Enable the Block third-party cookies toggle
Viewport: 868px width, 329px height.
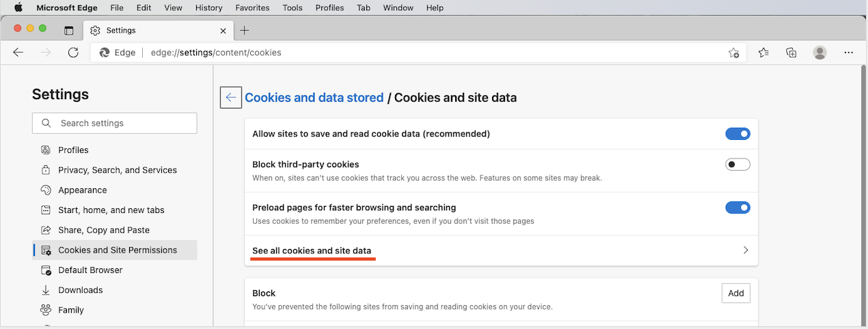point(737,164)
